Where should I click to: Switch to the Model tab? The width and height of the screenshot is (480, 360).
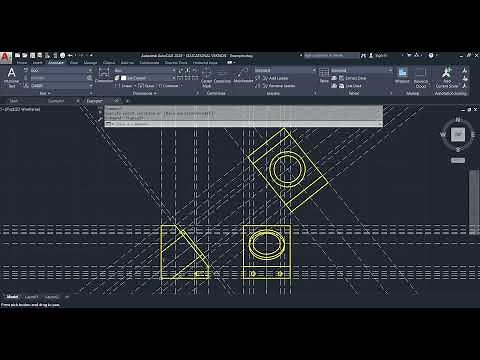pyautogui.click(x=12, y=297)
